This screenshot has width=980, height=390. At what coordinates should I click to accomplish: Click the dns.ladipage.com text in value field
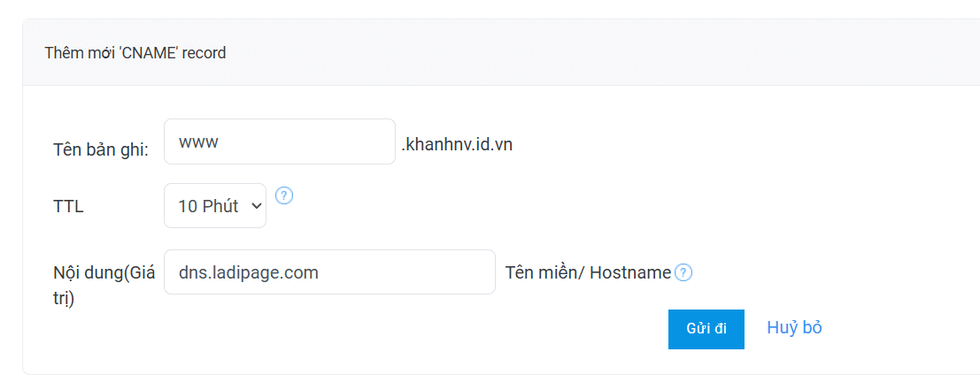pos(248,272)
